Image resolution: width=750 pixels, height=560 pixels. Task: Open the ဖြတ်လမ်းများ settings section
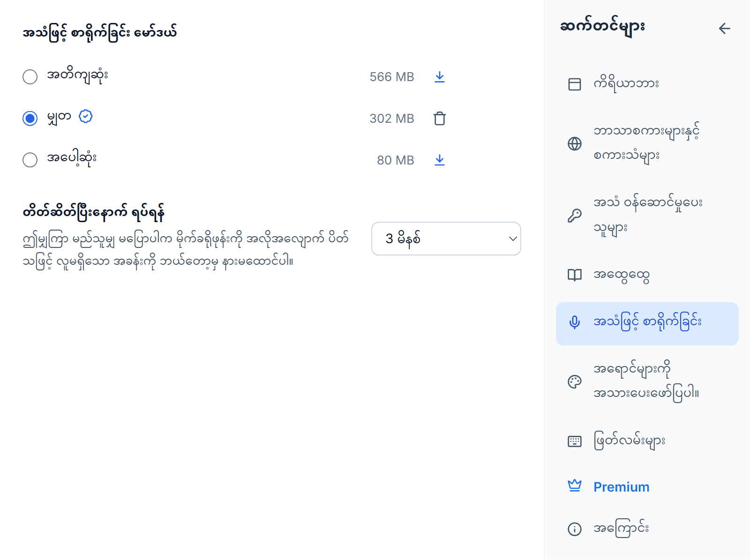coord(647,441)
